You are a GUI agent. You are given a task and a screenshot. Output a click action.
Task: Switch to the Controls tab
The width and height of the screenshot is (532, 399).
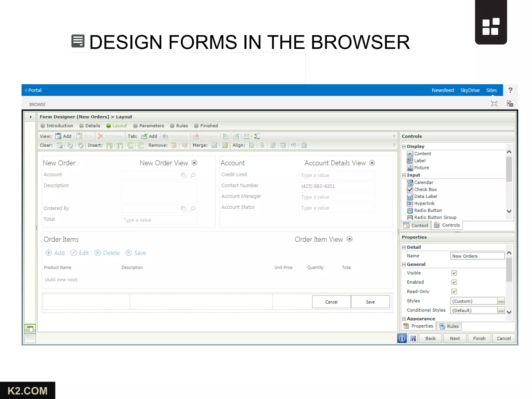click(447, 225)
